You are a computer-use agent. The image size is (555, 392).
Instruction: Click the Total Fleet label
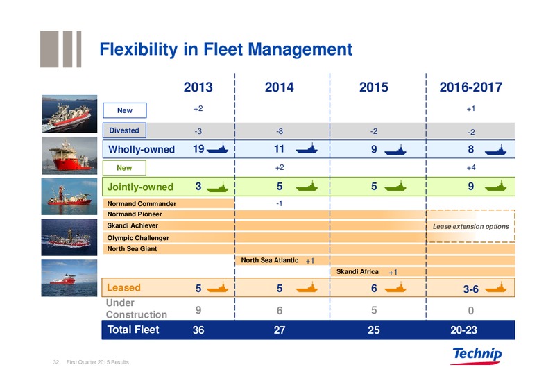[133, 330]
